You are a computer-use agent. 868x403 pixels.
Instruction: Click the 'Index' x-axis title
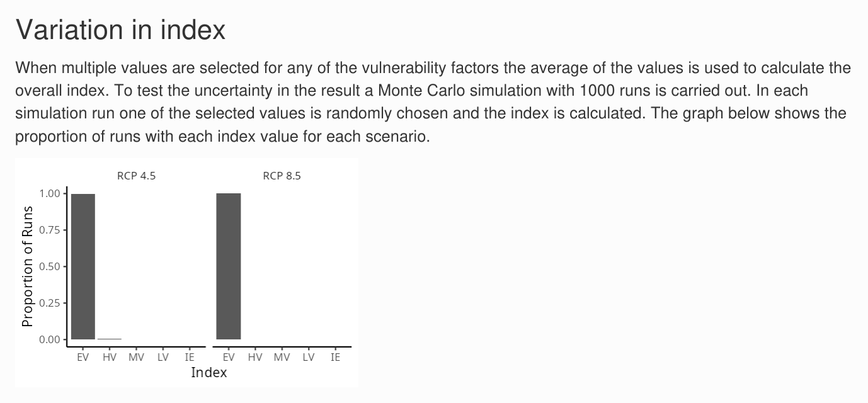pos(209,372)
